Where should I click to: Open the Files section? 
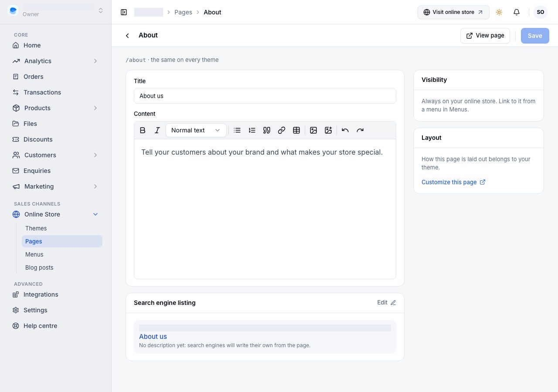pos(56,124)
